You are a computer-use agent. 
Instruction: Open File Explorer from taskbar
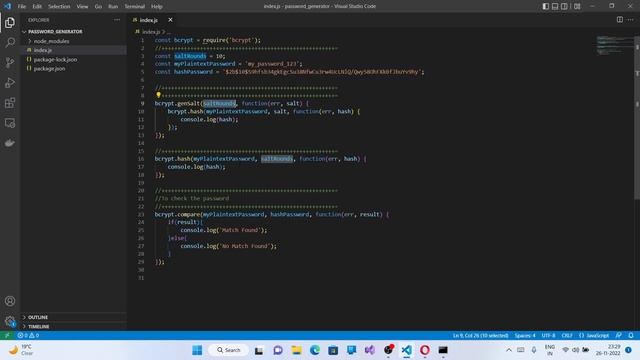[296, 350]
